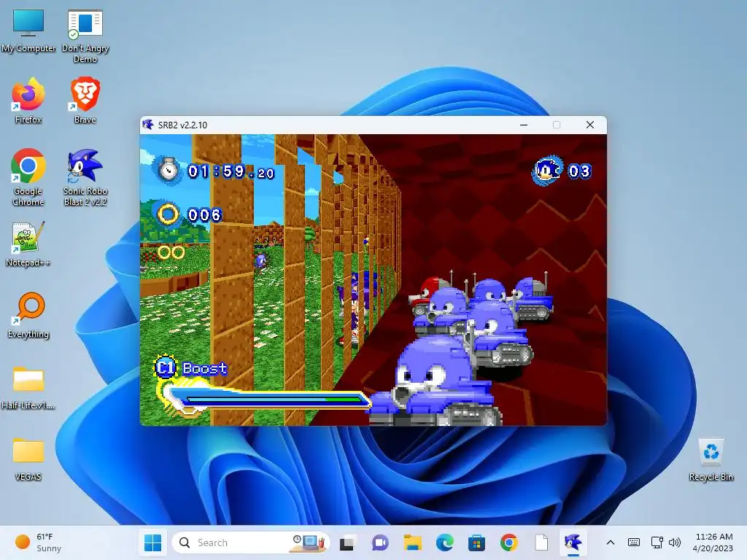Click the game timer reading 01:59.20
The image size is (747, 560).
pyautogui.click(x=231, y=171)
